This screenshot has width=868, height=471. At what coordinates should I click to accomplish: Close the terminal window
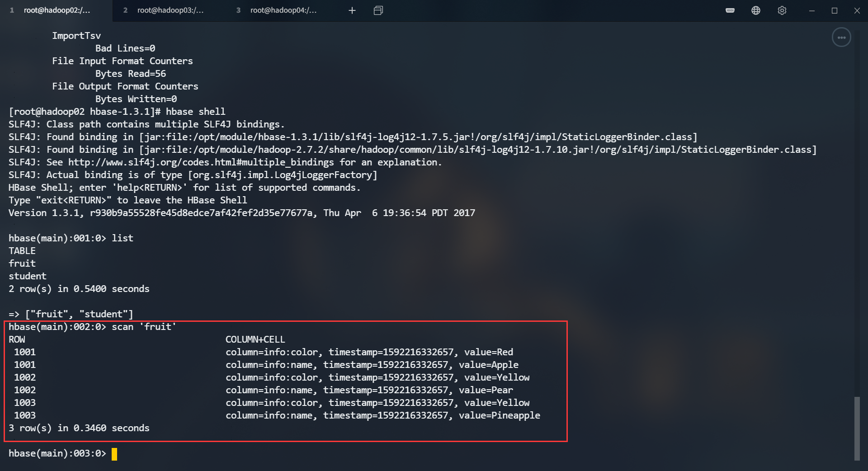tap(857, 10)
